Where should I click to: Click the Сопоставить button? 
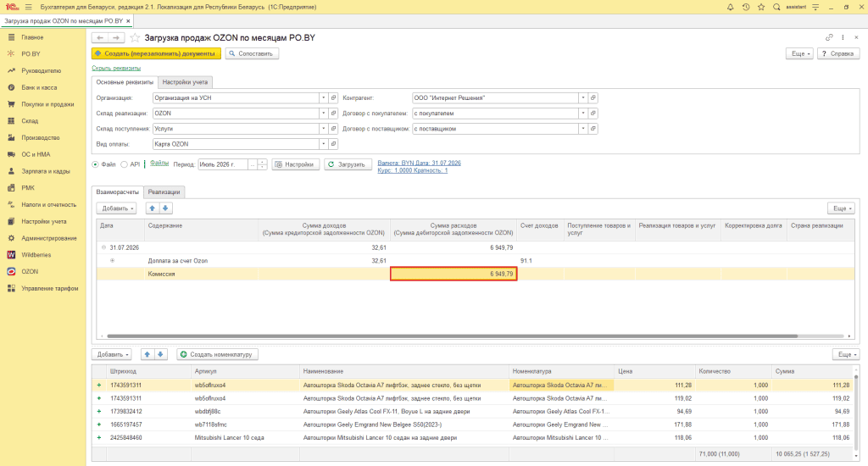click(252, 53)
